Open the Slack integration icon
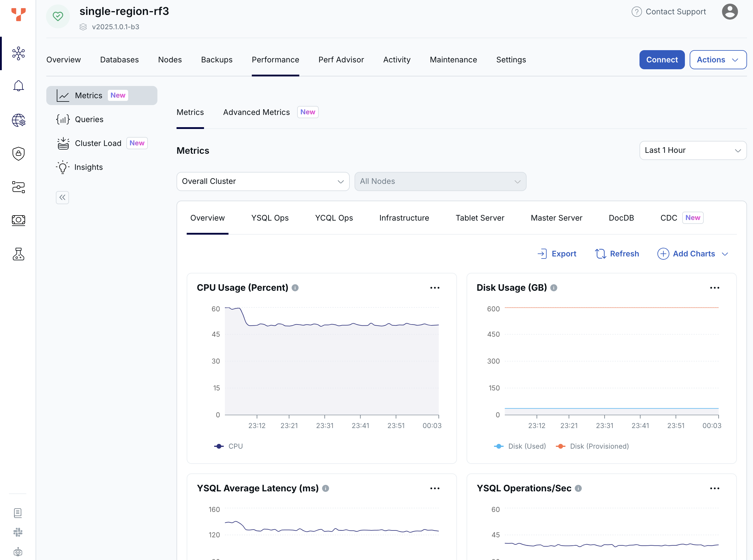This screenshot has width=753, height=560. (x=18, y=532)
